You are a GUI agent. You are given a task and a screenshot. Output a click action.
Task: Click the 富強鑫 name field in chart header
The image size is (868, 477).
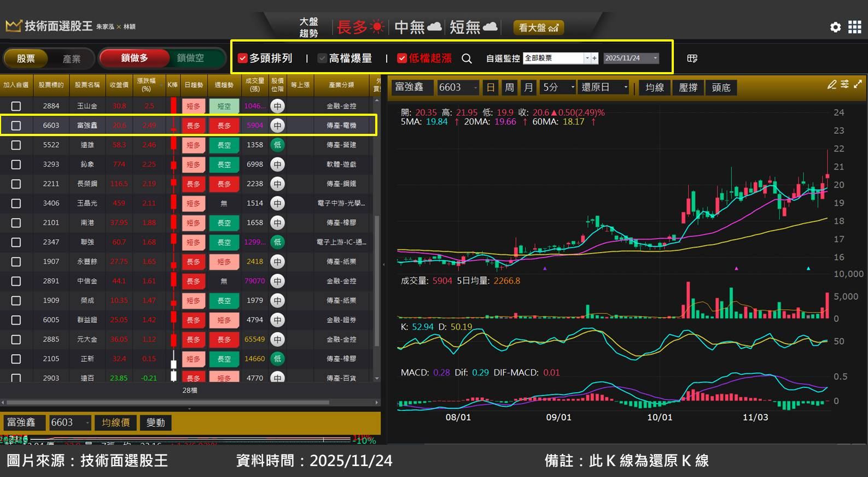tap(413, 87)
